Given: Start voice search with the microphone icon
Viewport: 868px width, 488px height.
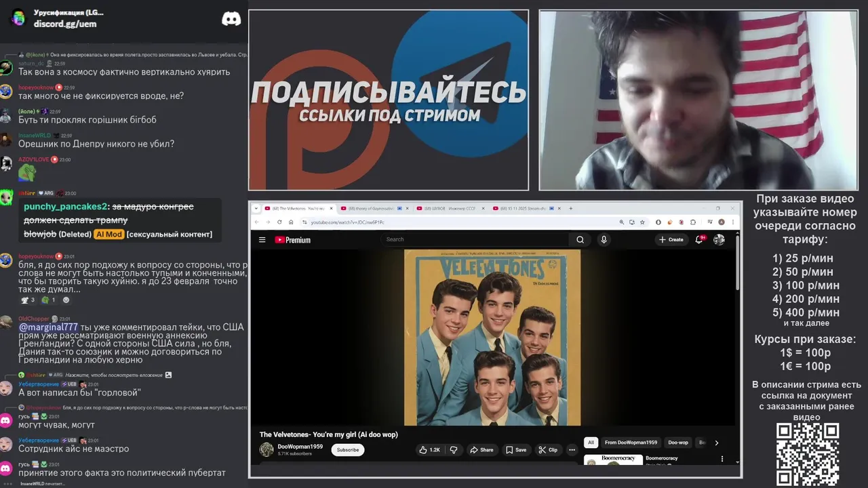Looking at the screenshot, I should coord(604,239).
